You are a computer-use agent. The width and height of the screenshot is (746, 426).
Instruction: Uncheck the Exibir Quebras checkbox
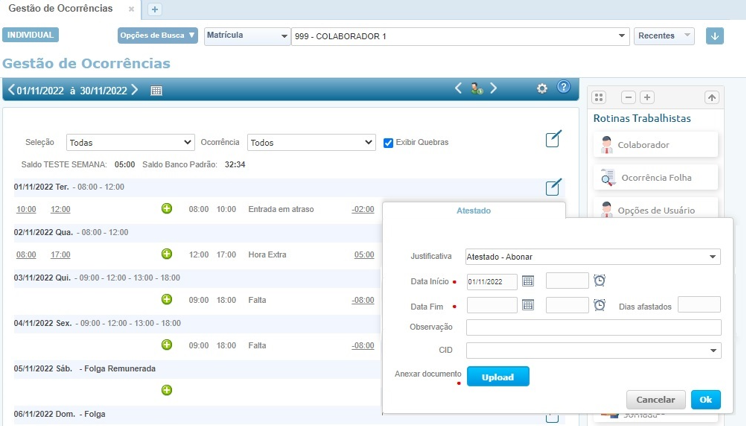coord(389,142)
